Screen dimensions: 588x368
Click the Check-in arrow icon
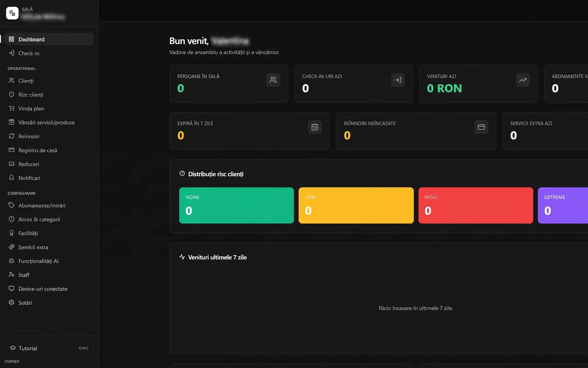(x=11, y=53)
